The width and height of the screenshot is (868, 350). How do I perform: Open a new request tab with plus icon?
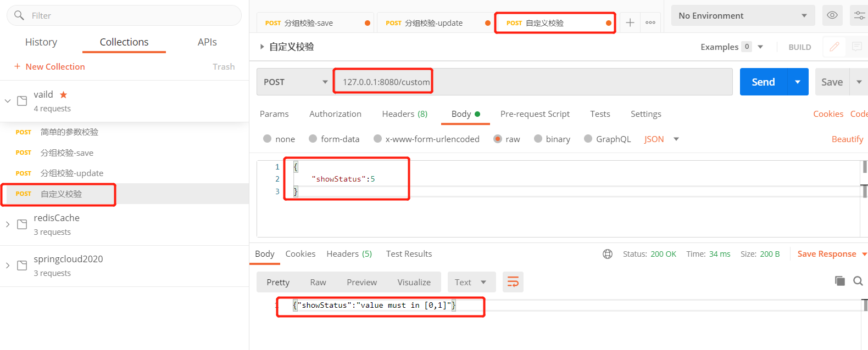[630, 22]
